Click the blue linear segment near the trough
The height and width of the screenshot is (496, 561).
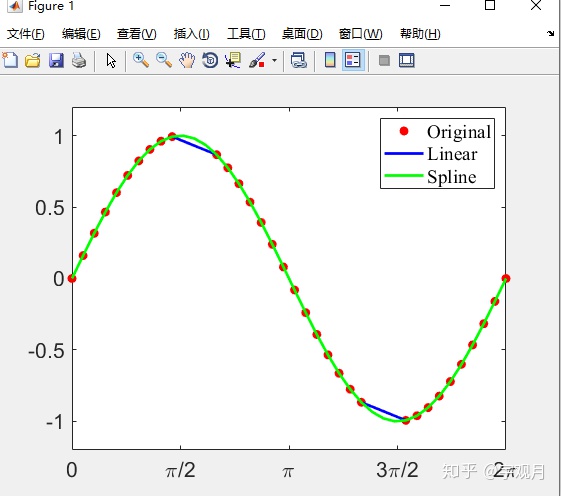click(x=384, y=411)
